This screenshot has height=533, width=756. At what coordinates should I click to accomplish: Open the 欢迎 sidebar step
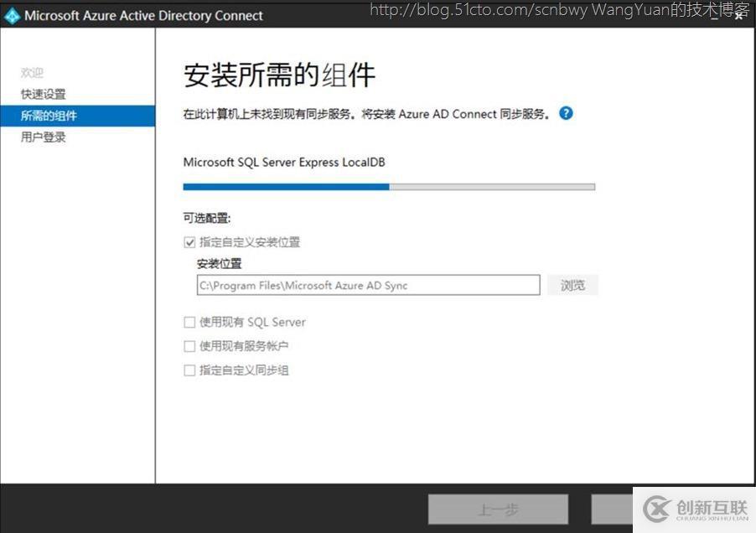click(32, 73)
